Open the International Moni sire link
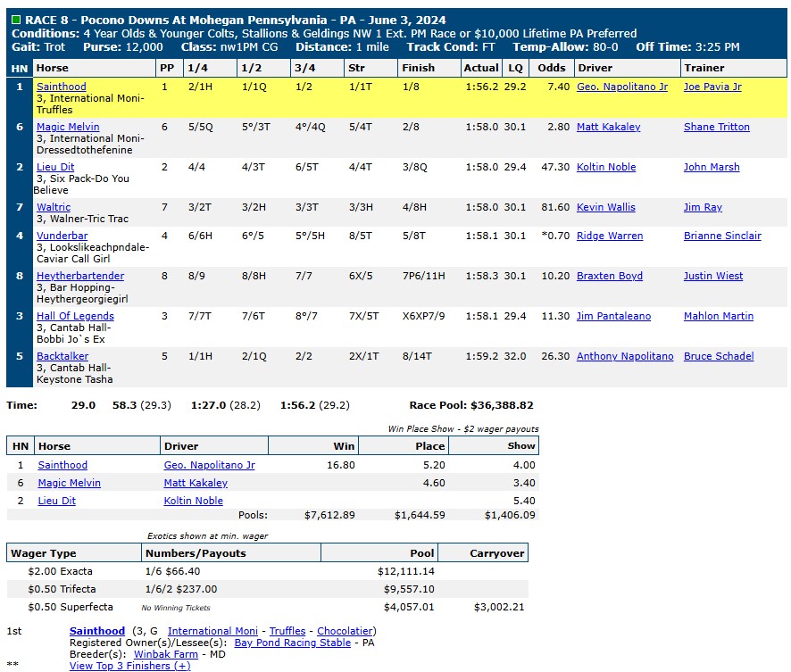 (x=212, y=631)
